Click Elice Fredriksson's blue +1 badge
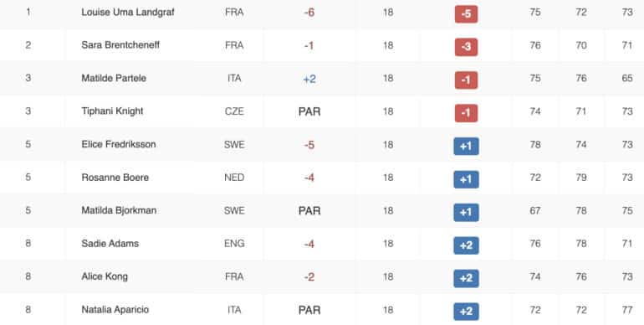Image resolution: width=644 pixels, height=325 pixels. [x=466, y=146]
